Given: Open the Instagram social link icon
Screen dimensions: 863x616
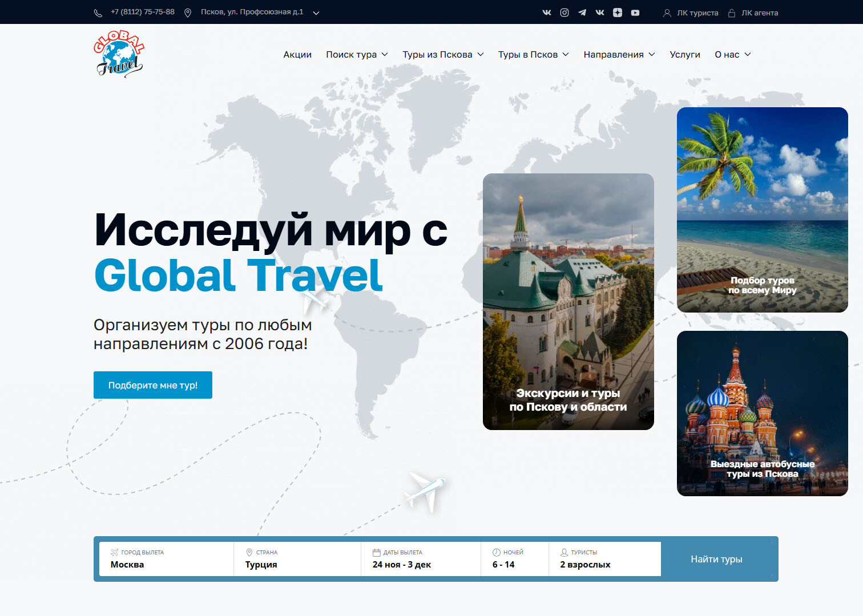Looking at the screenshot, I should point(564,13).
